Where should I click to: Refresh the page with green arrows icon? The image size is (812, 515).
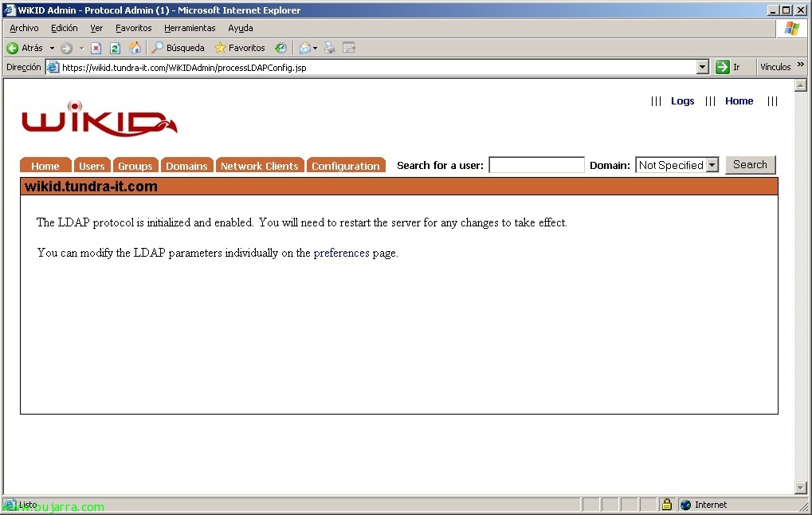tap(115, 48)
